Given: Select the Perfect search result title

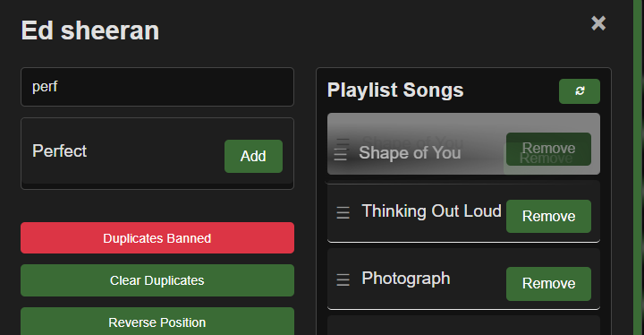Looking at the screenshot, I should [x=60, y=151].
